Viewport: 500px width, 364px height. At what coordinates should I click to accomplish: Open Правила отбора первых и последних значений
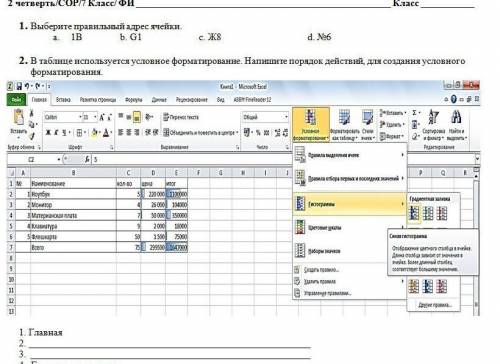tap(350, 179)
